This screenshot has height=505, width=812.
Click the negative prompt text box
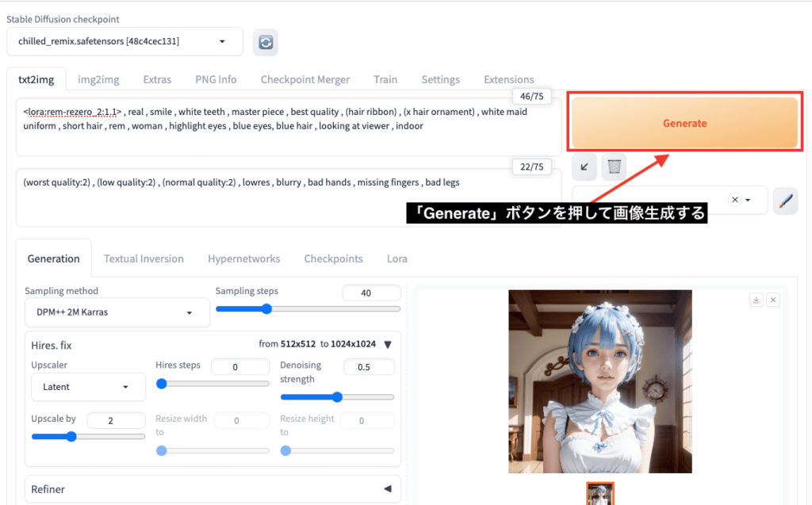click(x=289, y=197)
